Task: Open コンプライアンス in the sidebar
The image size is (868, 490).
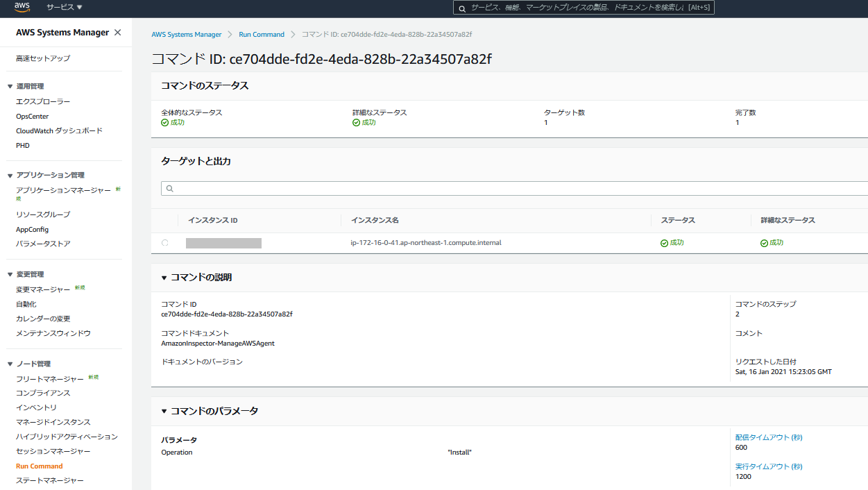Action: [43, 393]
